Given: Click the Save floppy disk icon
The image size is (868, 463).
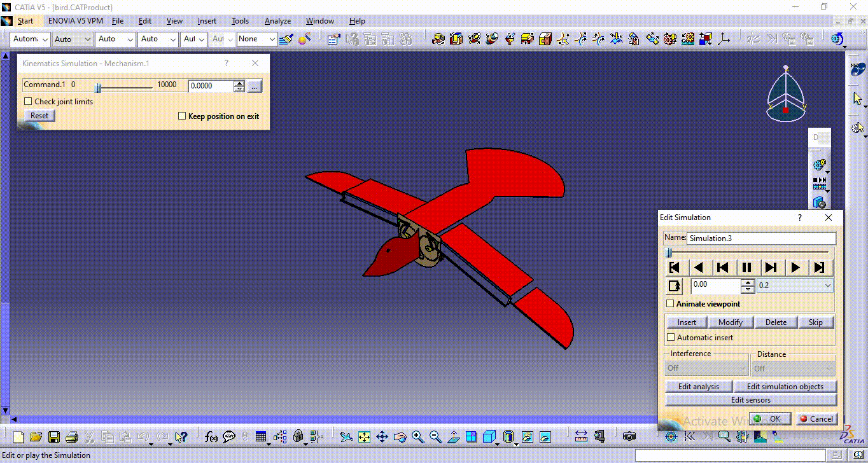Looking at the screenshot, I should (x=53, y=437).
